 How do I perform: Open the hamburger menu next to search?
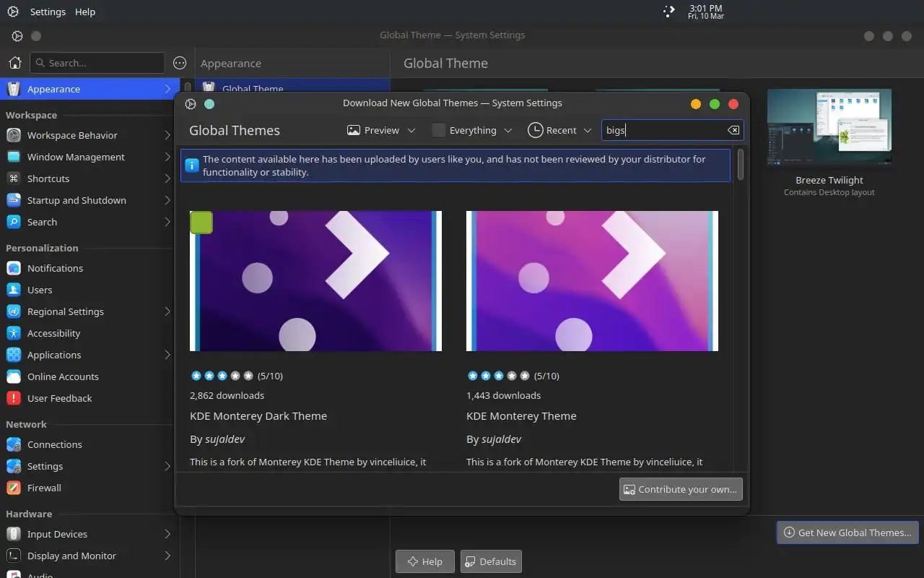(180, 63)
